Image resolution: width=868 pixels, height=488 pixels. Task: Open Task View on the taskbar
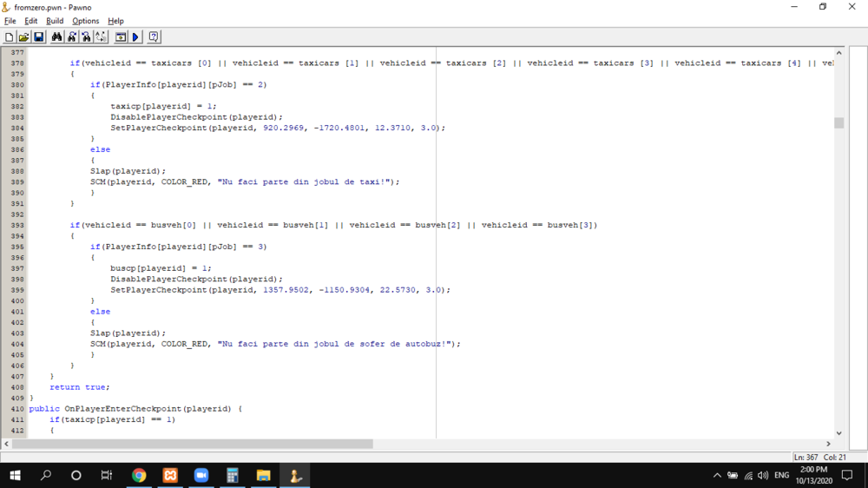tap(106, 475)
